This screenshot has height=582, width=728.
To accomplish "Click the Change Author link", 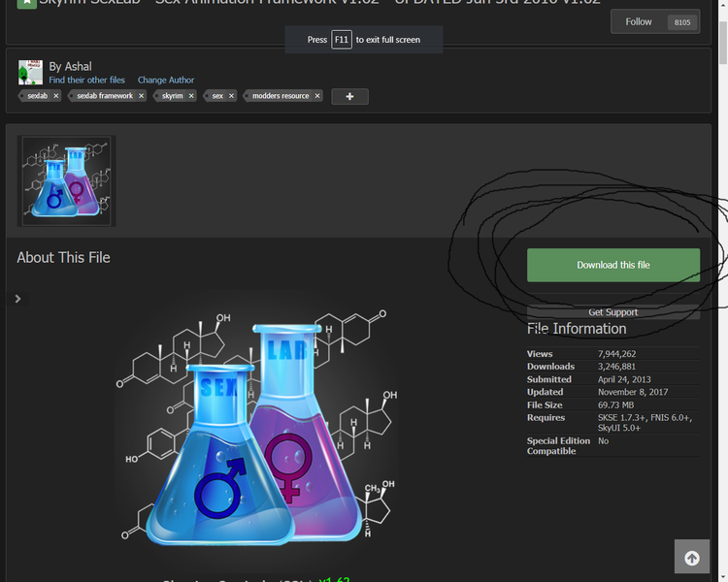I will click(166, 80).
